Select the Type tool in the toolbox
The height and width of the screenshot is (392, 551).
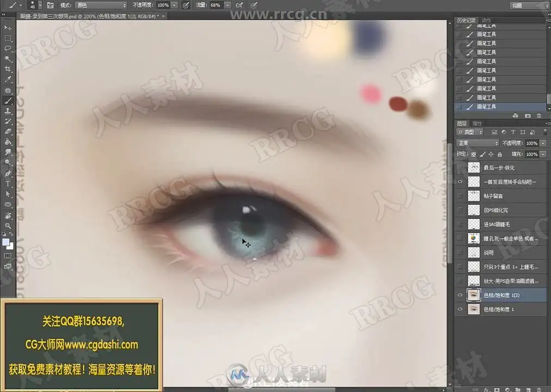coord(8,183)
